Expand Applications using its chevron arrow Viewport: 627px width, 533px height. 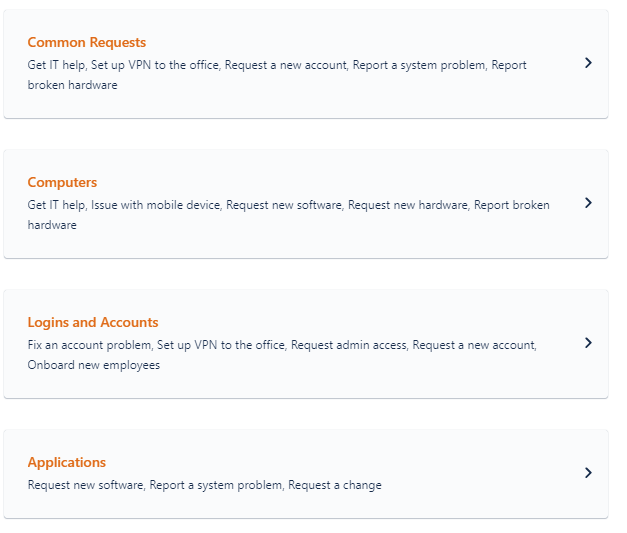pos(588,473)
